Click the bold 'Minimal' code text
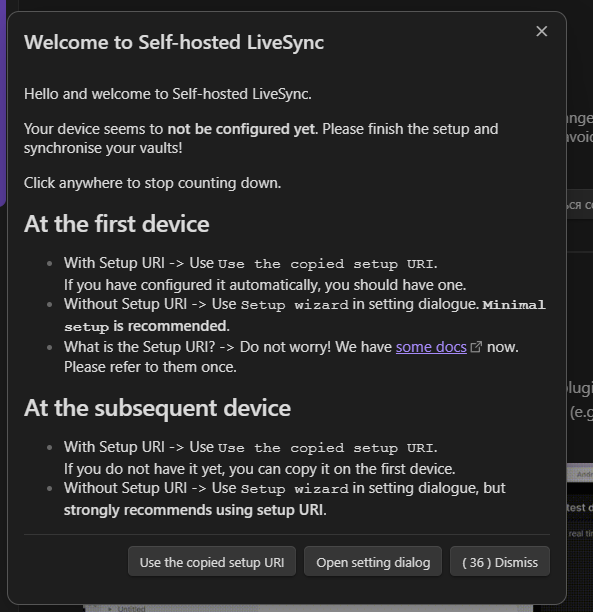This screenshot has height=612, width=593. [x=514, y=305]
